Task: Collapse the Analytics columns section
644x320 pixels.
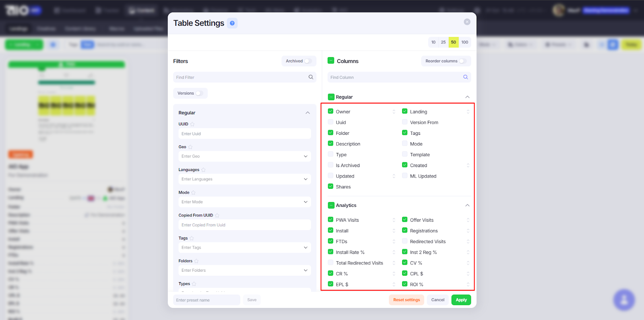Action: pyautogui.click(x=467, y=205)
